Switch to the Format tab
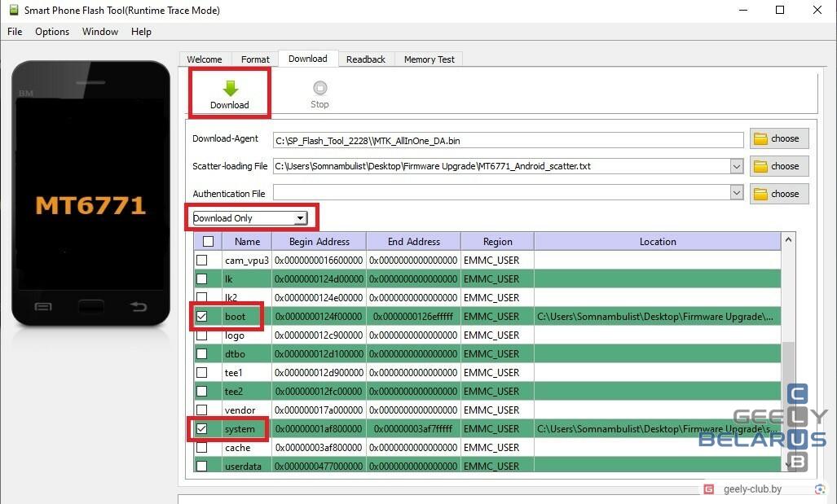Image resolution: width=837 pixels, height=504 pixels. (x=255, y=59)
